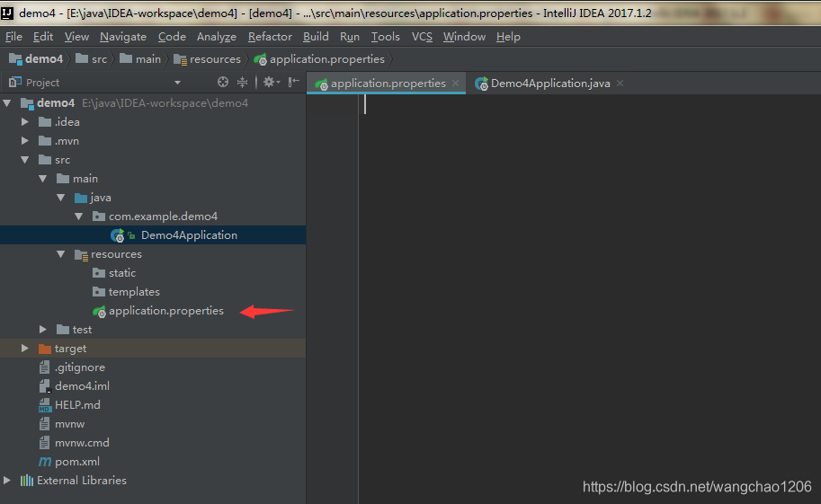
Task: Open the Run menu
Action: 349,37
